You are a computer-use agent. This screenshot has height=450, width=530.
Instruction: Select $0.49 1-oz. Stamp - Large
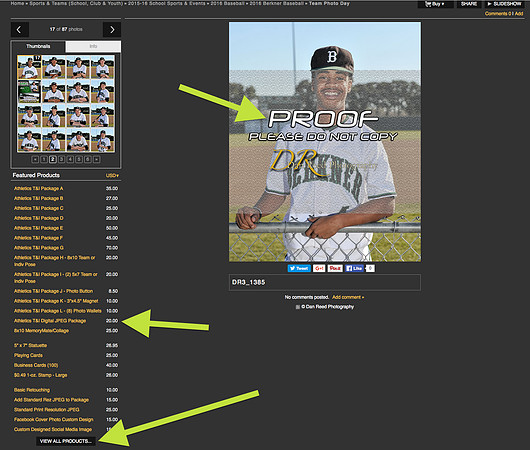[x=41, y=375]
